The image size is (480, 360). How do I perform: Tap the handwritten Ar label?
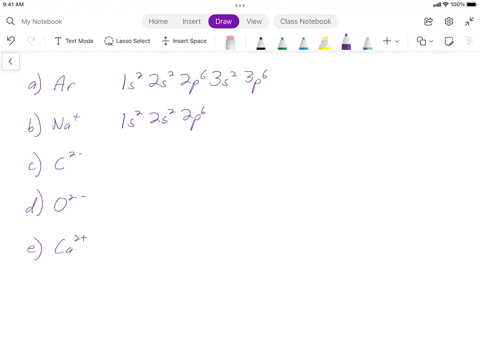[64, 83]
